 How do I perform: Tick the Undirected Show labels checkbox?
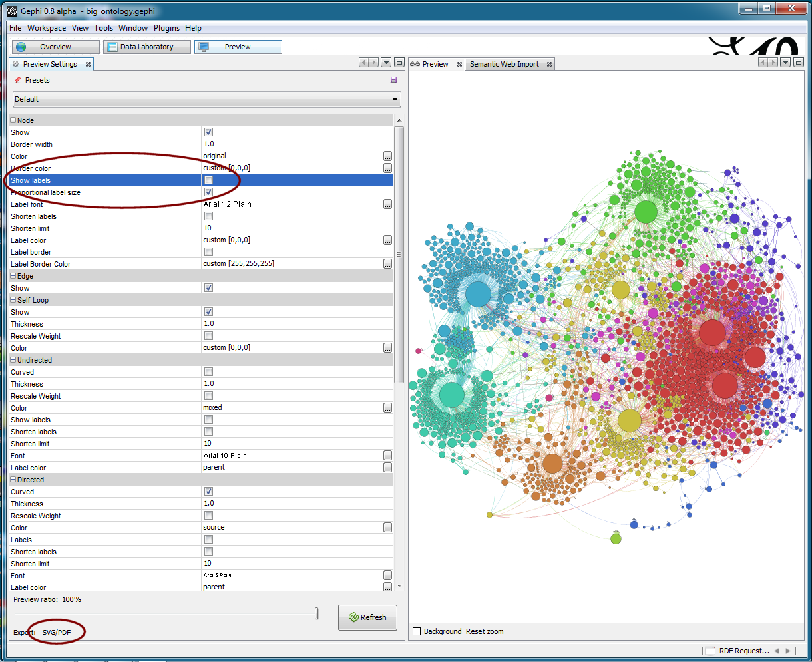click(208, 420)
